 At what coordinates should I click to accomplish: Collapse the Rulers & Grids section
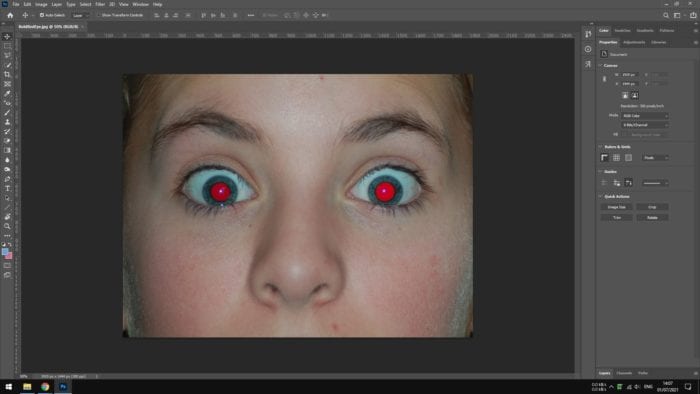click(x=600, y=147)
